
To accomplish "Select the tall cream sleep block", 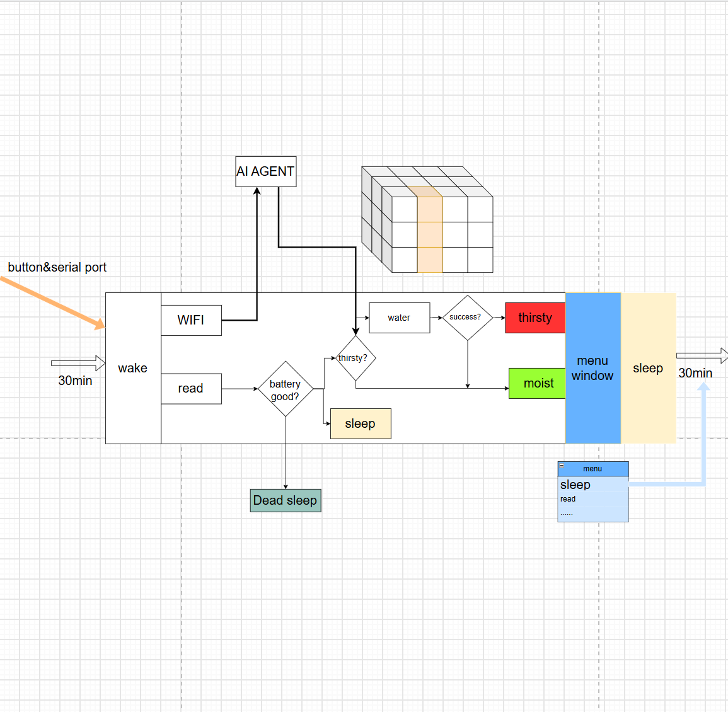I will (648, 368).
